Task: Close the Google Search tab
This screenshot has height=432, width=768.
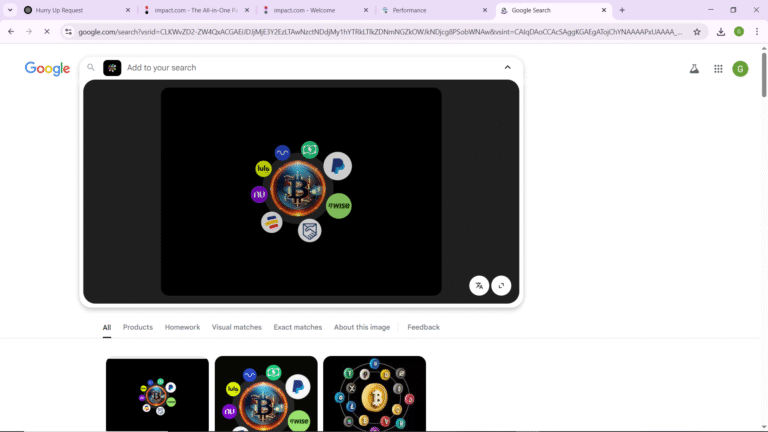Action: coord(604,10)
